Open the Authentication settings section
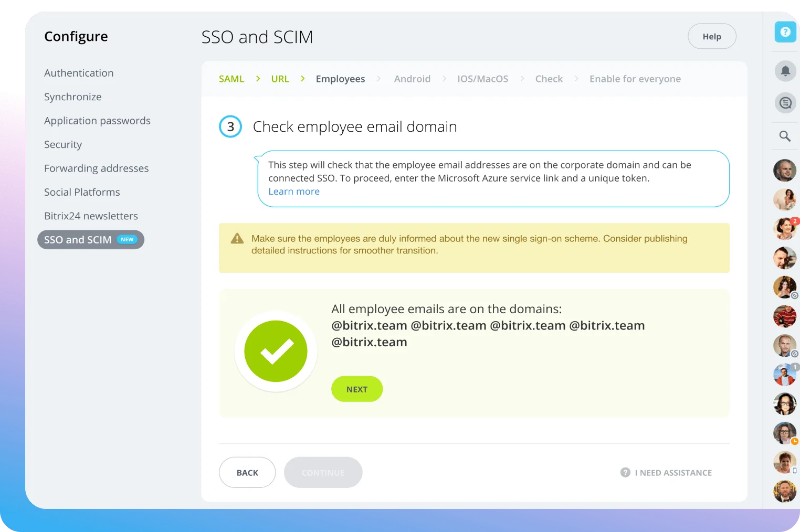The height and width of the screenshot is (532, 800). click(79, 73)
